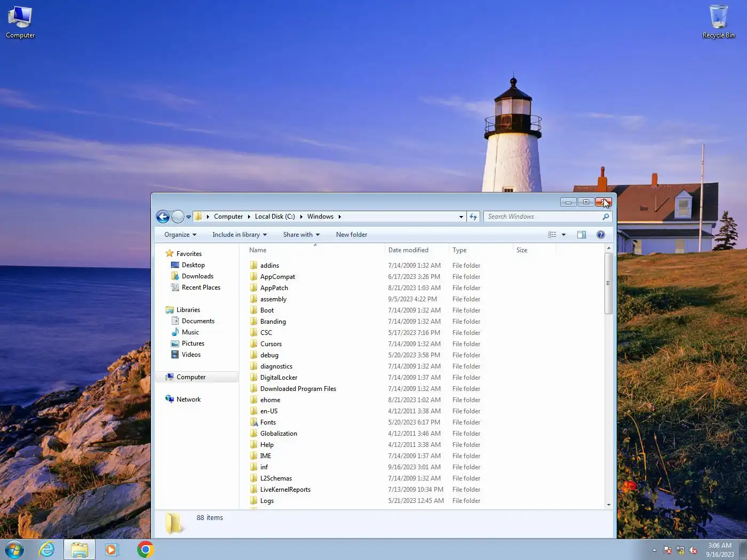747x560 pixels.
Task: Select the Fonts folder icon
Action: pos(253,422)
